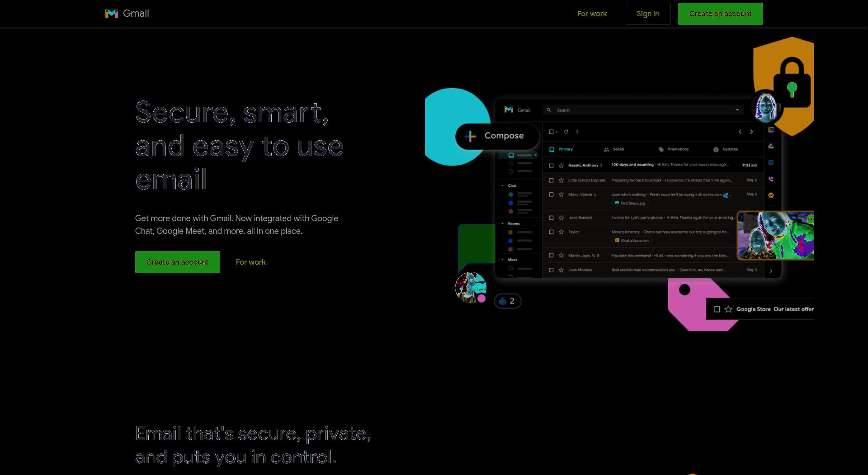Open the For work link in header
Viewport: 868px width, 475px height.
pyautogui.click(x=592, y=14)
